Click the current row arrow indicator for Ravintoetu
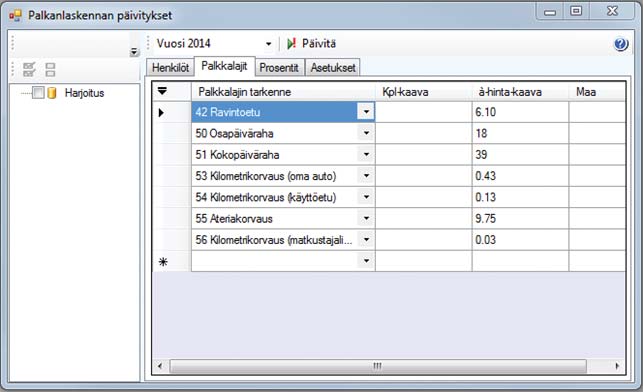This screenshot has width=643, height=392. (161, 112)
